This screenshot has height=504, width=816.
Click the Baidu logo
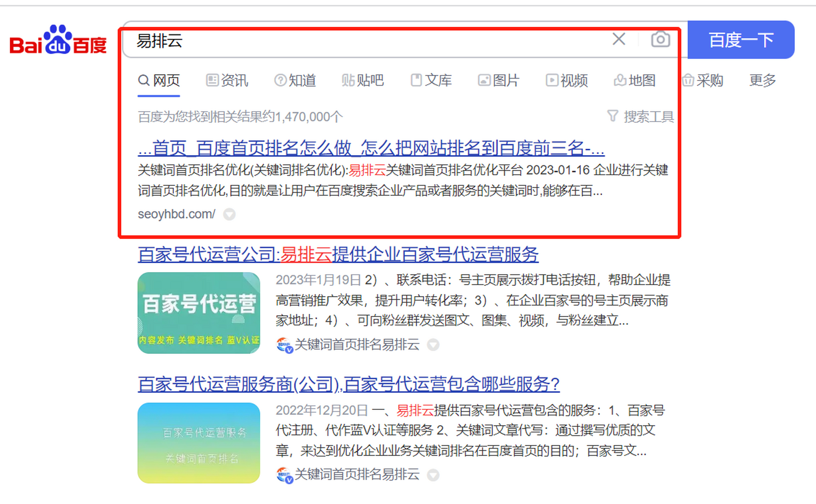pos(58,39)
